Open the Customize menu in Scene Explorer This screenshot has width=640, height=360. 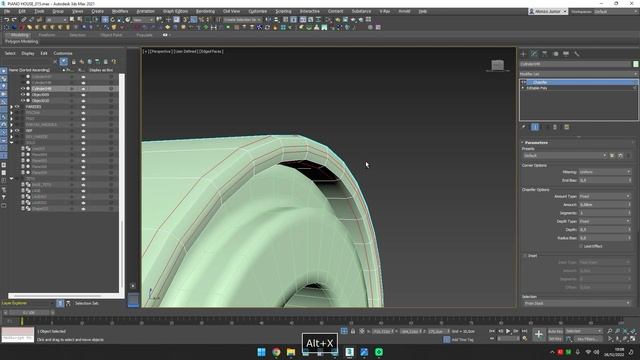click(63, 53)
